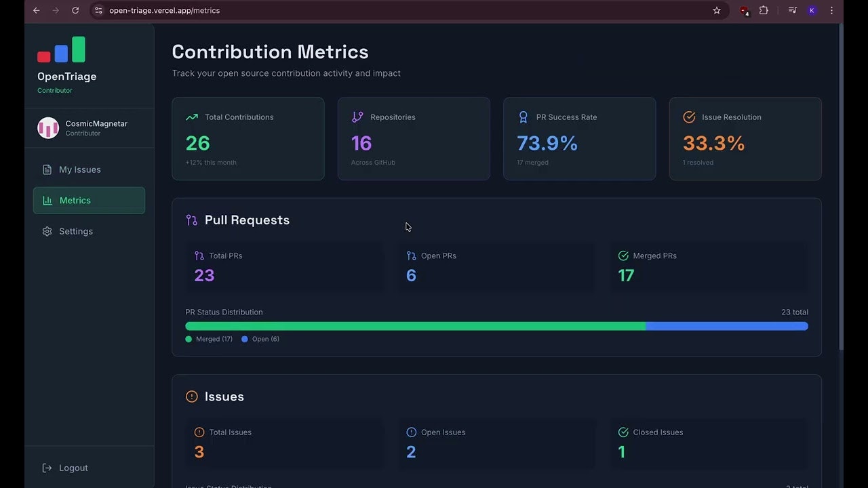Image resolution: width=868 pixels, height=488 pixels.
Task: Click the Open Issues value 2
Action: pos(411,451)
